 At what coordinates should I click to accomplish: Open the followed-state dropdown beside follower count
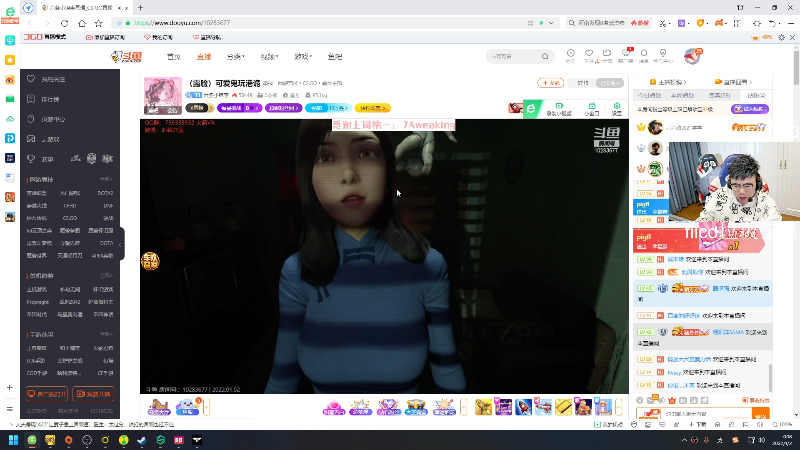[610, 83]
